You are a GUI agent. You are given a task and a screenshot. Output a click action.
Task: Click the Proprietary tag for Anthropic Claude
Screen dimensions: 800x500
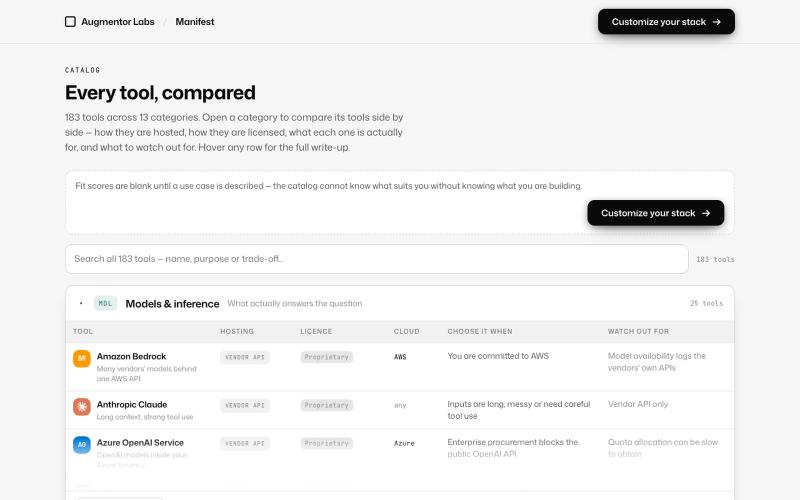coord(327,406)
